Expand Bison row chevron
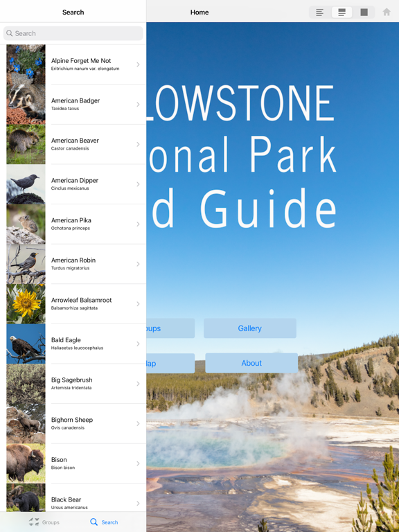Screen dimensions: 399x532 [x=138, y=463]
